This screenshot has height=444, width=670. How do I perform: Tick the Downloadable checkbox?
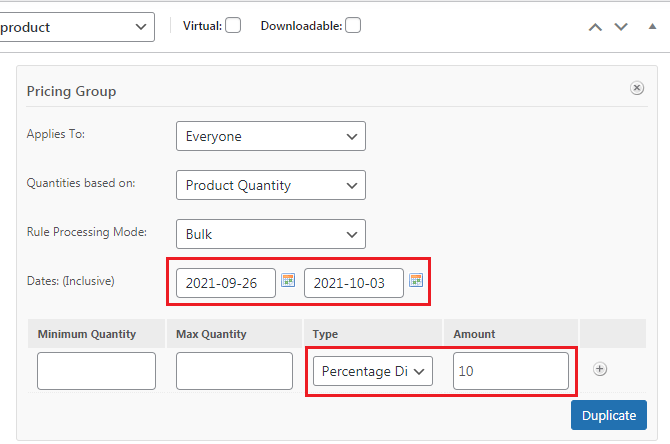pyautogui.click(x=353, y=25)
